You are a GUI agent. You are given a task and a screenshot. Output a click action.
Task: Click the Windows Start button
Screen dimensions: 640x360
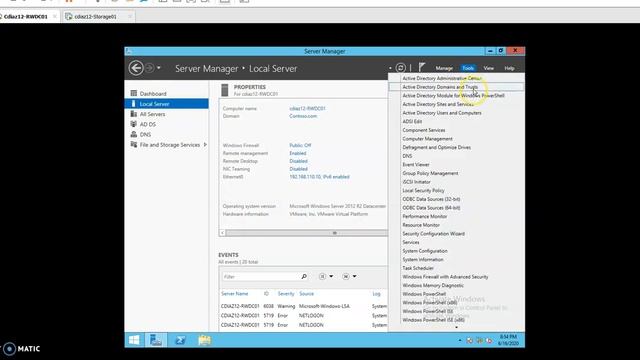(x=134, y=340)
